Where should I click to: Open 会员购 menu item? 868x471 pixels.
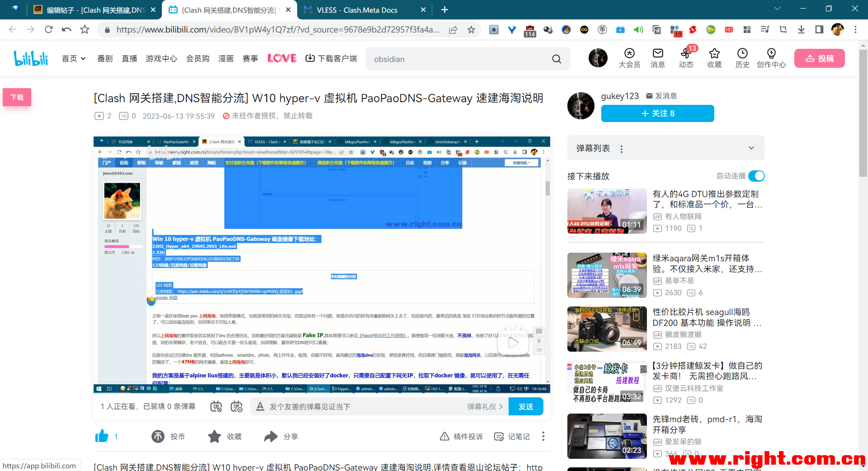(x=198, y=58)
